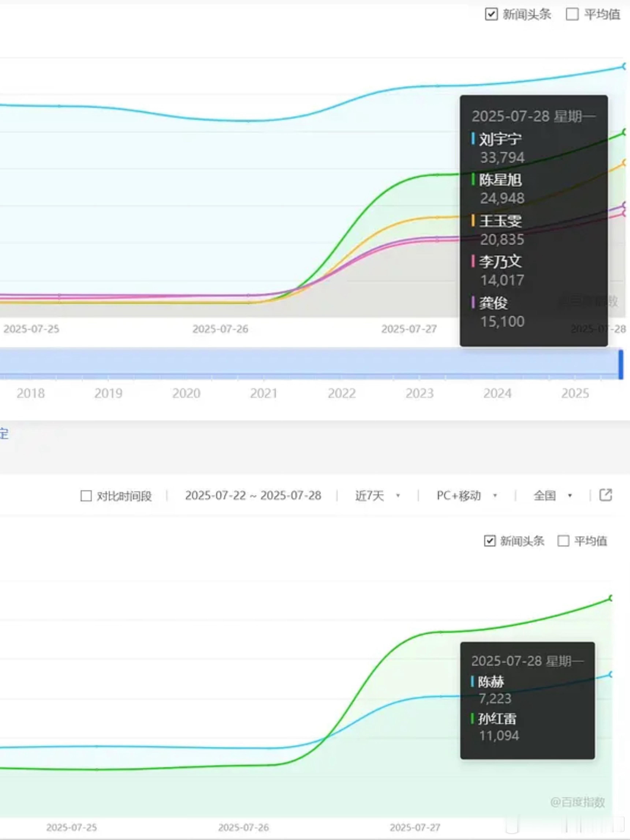
Task: Click the value 20,835 in tooltip
Action: [x=502, y=240]
